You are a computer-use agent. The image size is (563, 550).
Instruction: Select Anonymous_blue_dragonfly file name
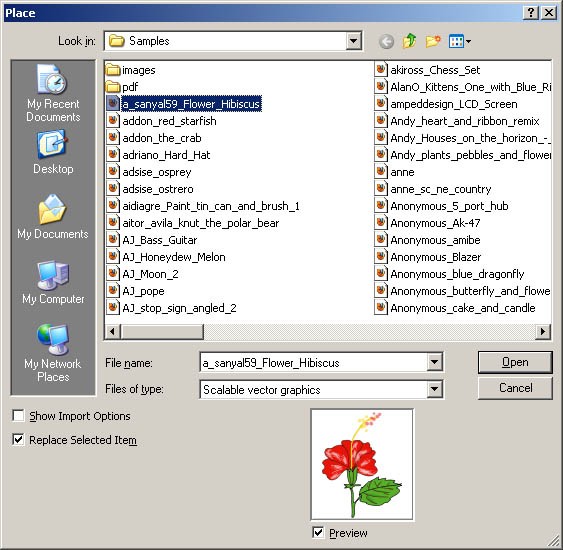pos(457,274)
